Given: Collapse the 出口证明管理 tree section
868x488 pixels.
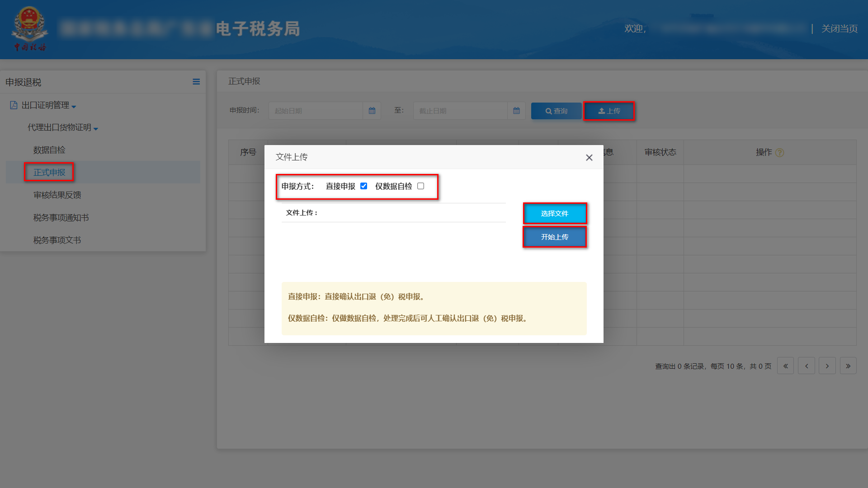Looking at the screenshot, I should pyautogui.click(x=75, y=106).
